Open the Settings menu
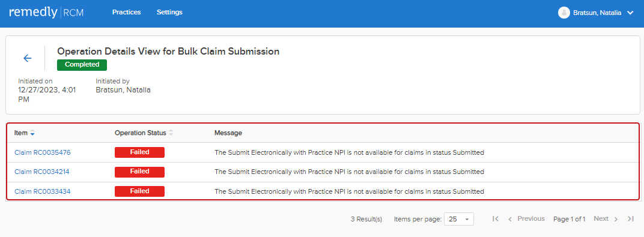The height and width of the screenshot is (237, 644). [169, 13]
